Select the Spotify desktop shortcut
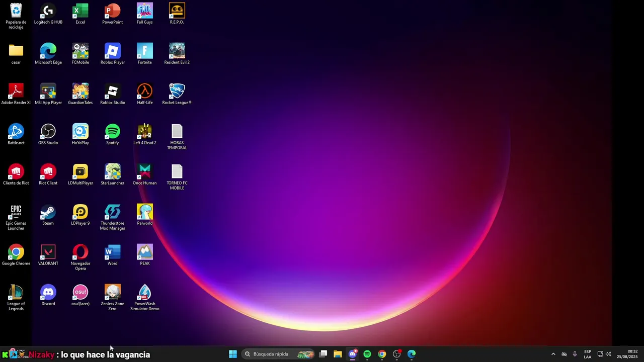644x362 pixels. coord(113,134)
